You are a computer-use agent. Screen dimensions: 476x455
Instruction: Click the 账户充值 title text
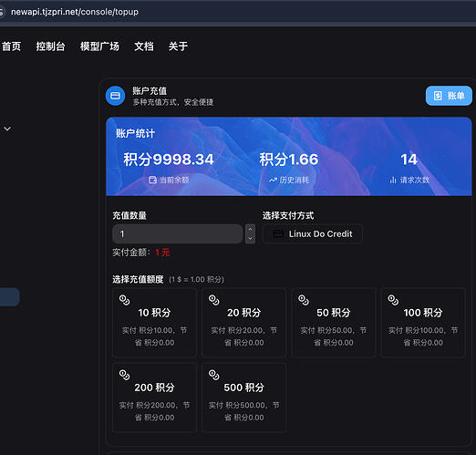150,91
